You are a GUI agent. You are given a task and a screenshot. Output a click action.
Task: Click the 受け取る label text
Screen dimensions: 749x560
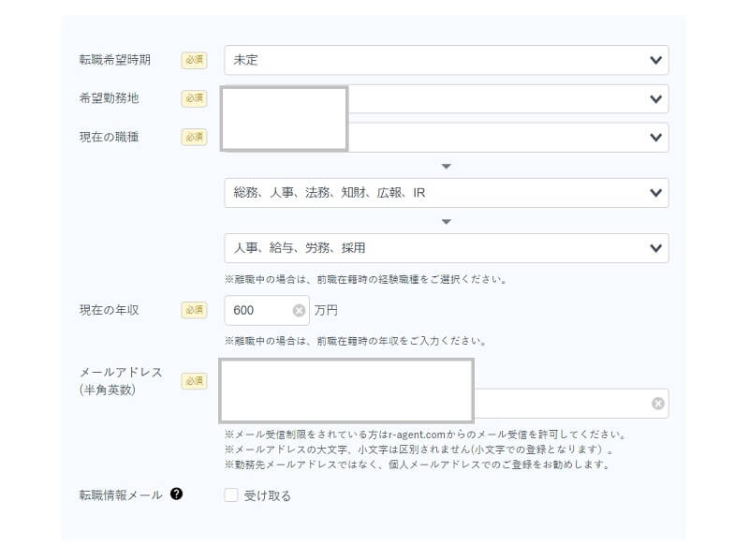pos(268,495)
